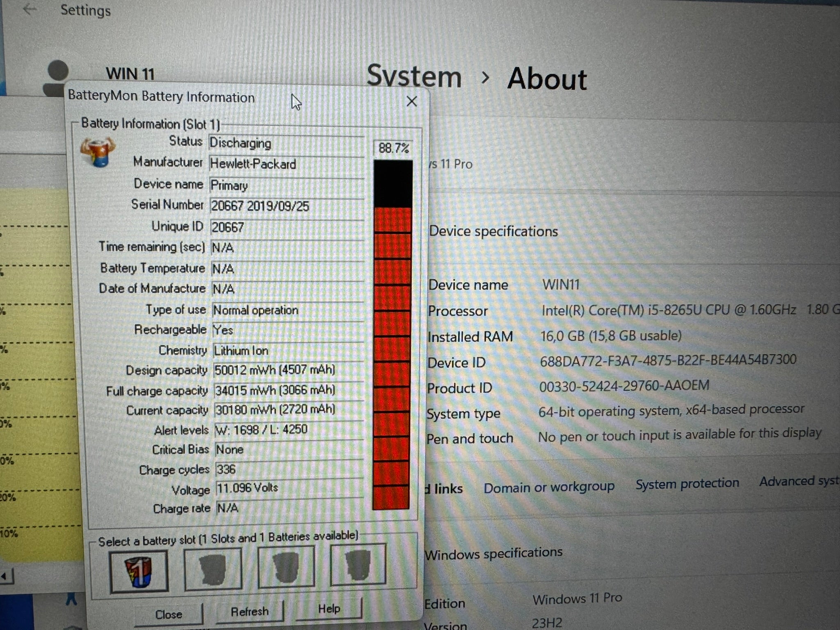
Task: Click the Device specifications heading
Action: pyautogui.click(x=493, y=231)
